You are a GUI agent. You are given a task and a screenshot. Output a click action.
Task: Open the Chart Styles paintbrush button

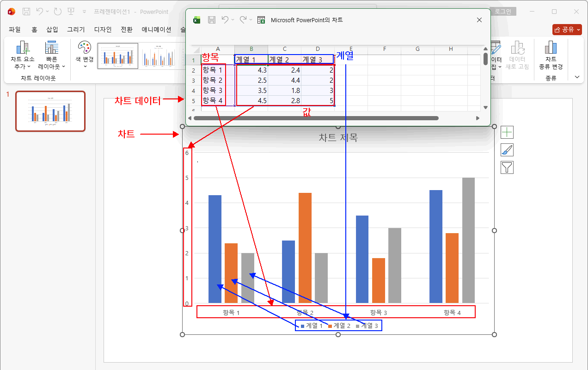point(507,150)
